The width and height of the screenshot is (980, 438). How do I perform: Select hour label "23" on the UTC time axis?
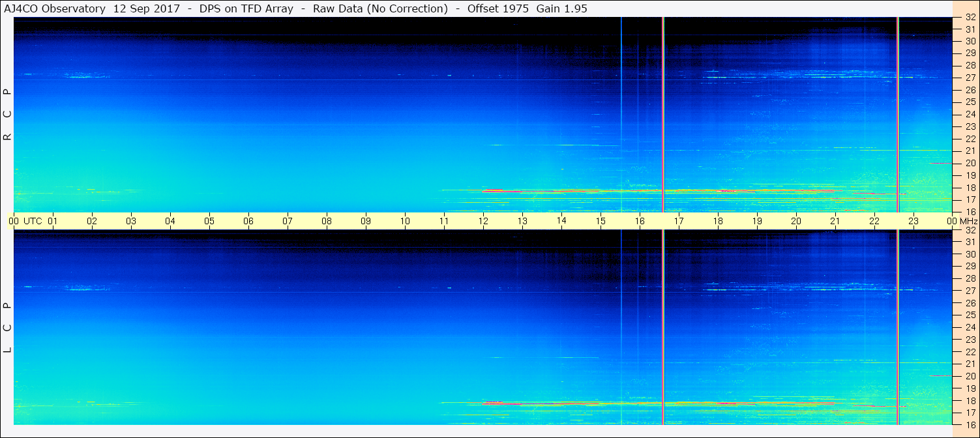[913, 221]
